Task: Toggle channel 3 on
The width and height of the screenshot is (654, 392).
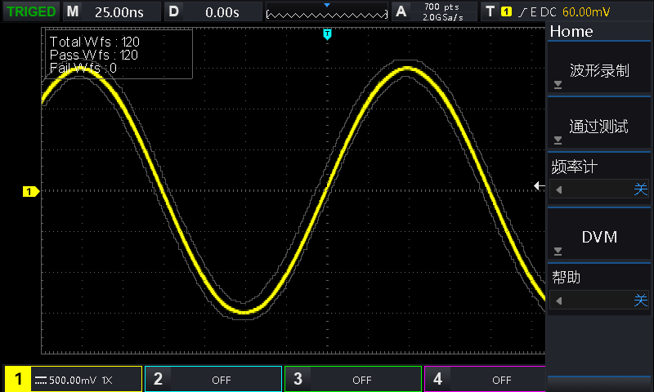Action: (353, 379)
